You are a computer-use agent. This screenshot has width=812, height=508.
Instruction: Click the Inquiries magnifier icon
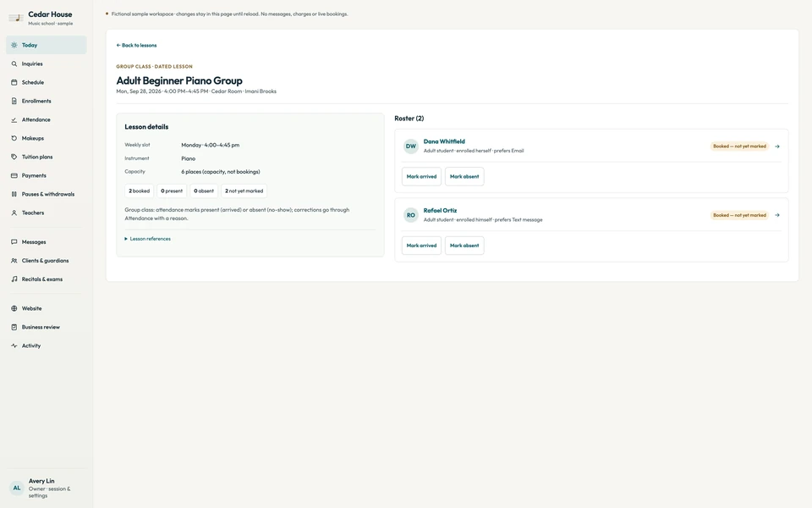[14, 63]
